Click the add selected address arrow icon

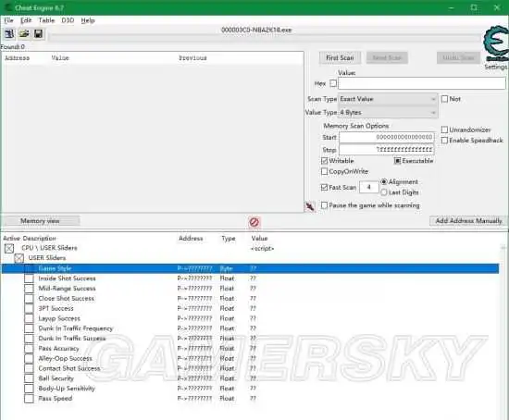310,206
